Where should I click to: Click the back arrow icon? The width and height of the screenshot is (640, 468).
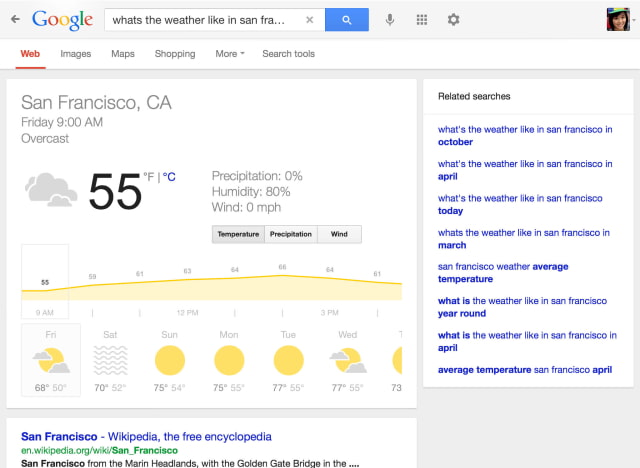click(15, 19)
